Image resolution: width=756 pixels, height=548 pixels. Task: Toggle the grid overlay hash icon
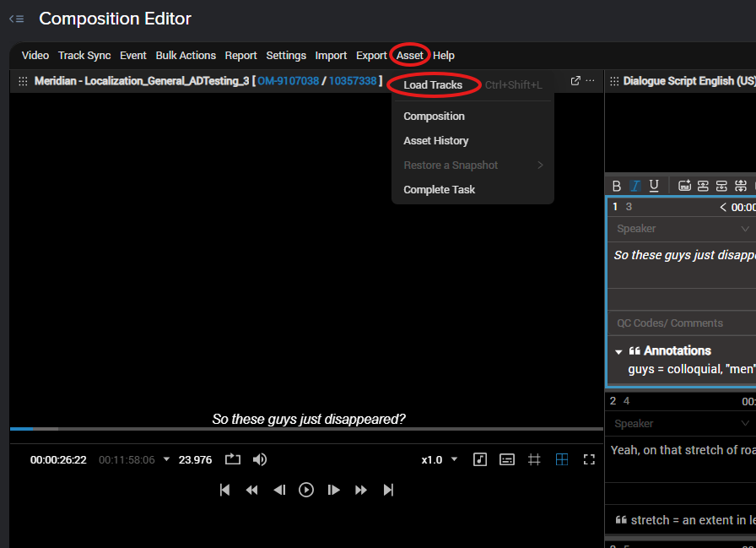point(534,459)
